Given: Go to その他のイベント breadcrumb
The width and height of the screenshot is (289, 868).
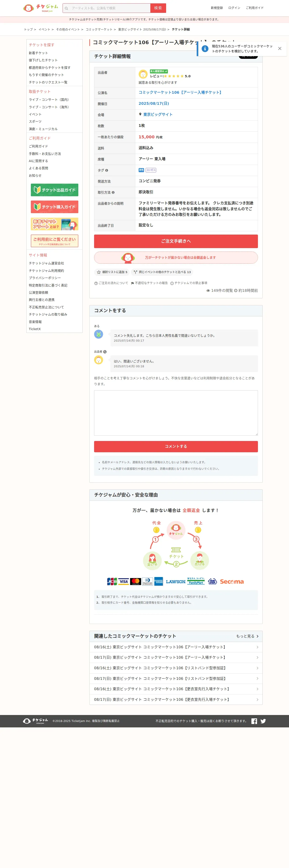Looking at the screenshot, I should click(68, 30).
